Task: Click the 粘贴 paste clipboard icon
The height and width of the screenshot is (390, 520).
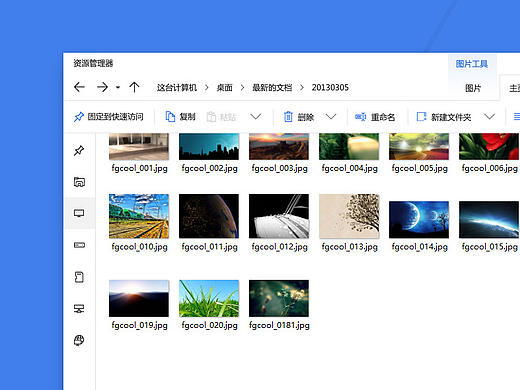Action: (211, 117)
